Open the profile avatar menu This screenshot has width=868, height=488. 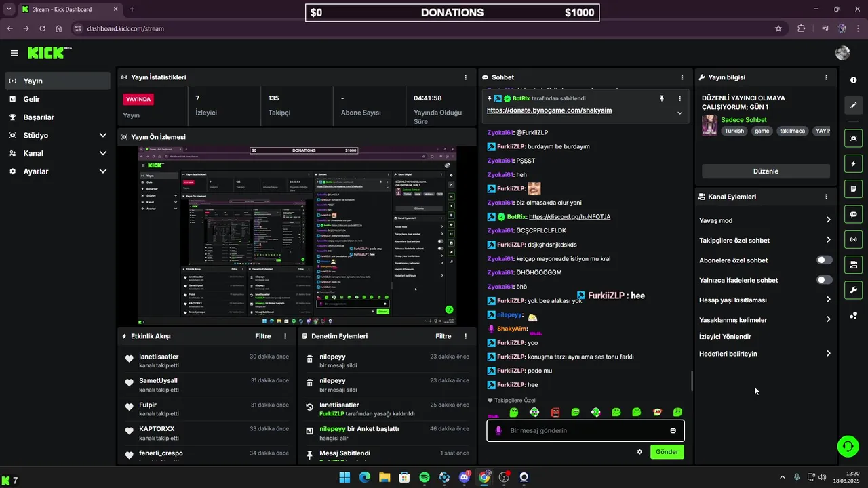[x=843, y=53]
